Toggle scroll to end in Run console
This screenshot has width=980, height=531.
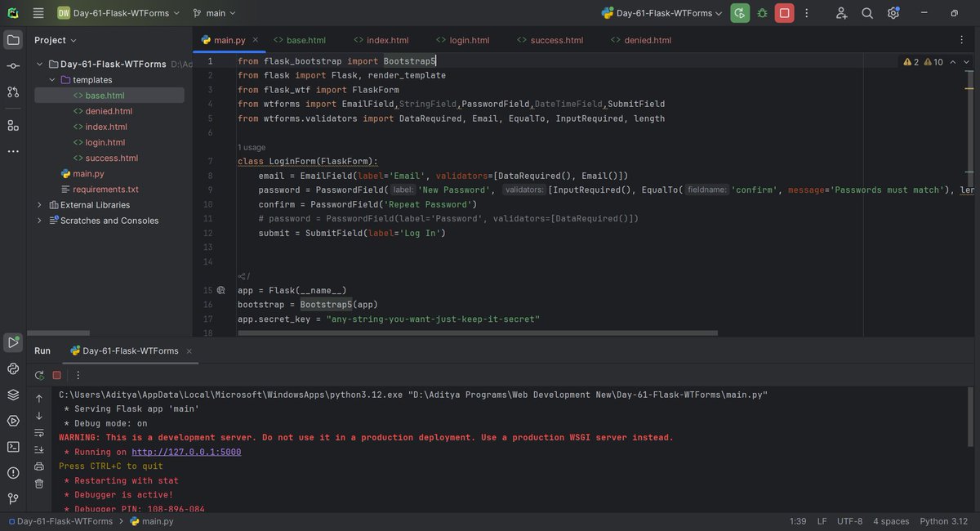click(39, 449)
